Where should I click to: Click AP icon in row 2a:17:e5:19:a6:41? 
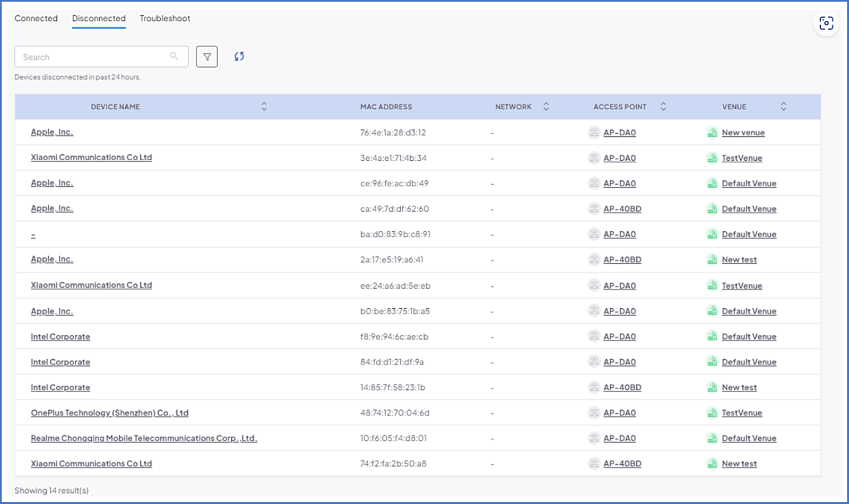point(594,259)
